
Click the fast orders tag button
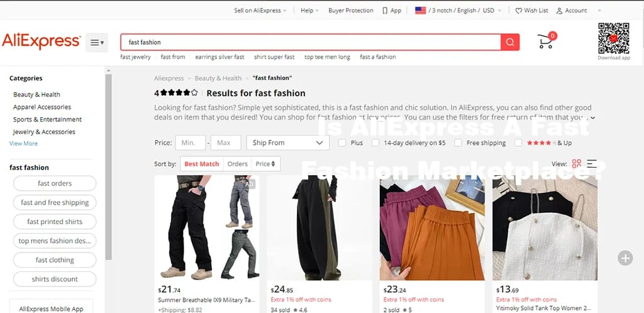(55, 183)
